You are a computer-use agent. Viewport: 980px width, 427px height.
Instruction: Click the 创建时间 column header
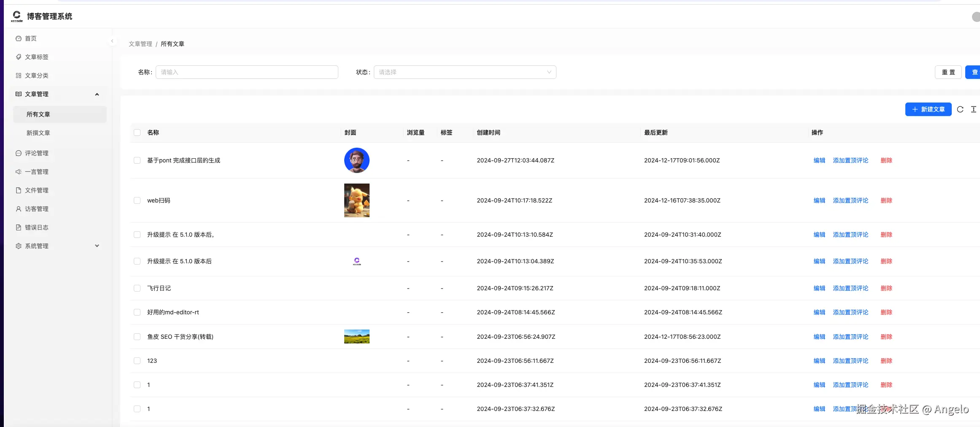pos(489,132)
